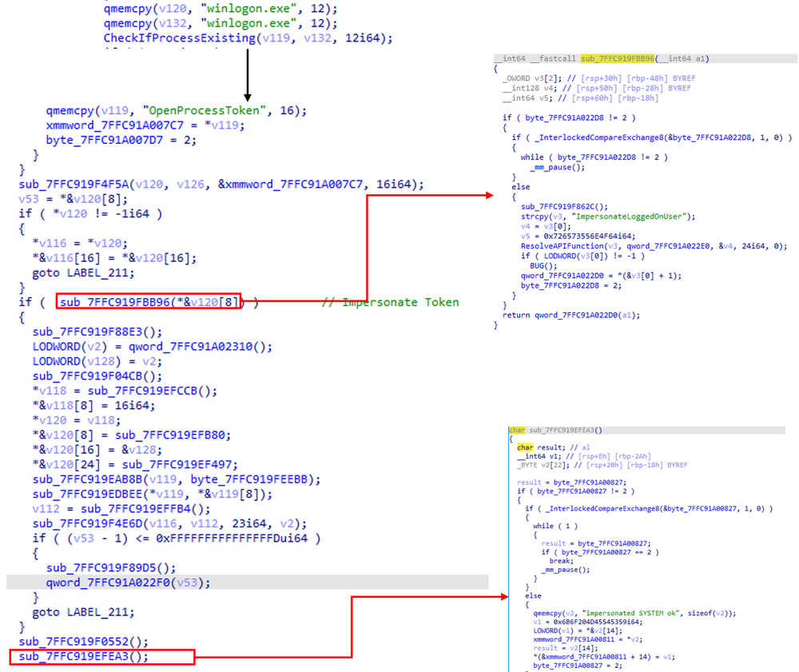
Task: Click the sub_7FFC919EFCCB() call
Action: pos(153,392)
